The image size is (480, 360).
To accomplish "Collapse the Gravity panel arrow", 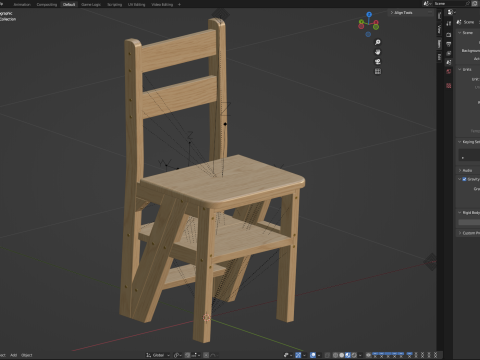I will 460,179.
